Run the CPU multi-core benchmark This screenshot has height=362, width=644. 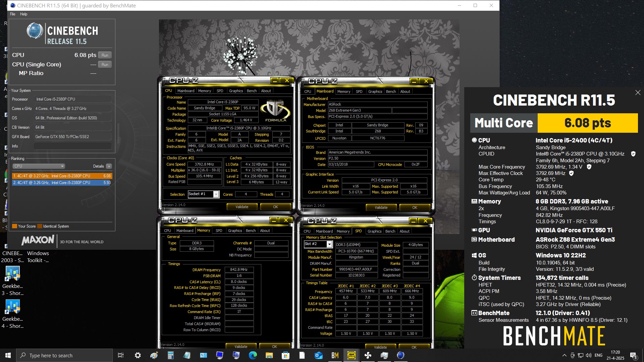pyautogui.click(x=105, y=55)
